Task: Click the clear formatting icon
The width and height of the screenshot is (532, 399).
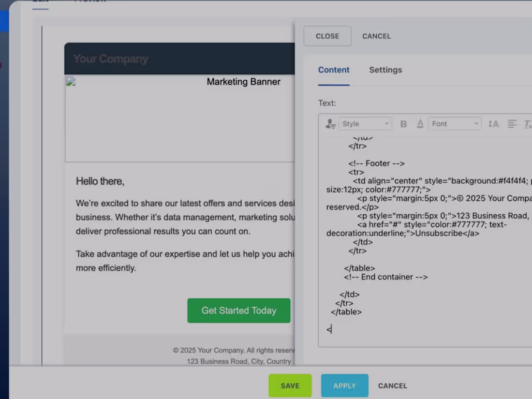Action: [527, 124]
